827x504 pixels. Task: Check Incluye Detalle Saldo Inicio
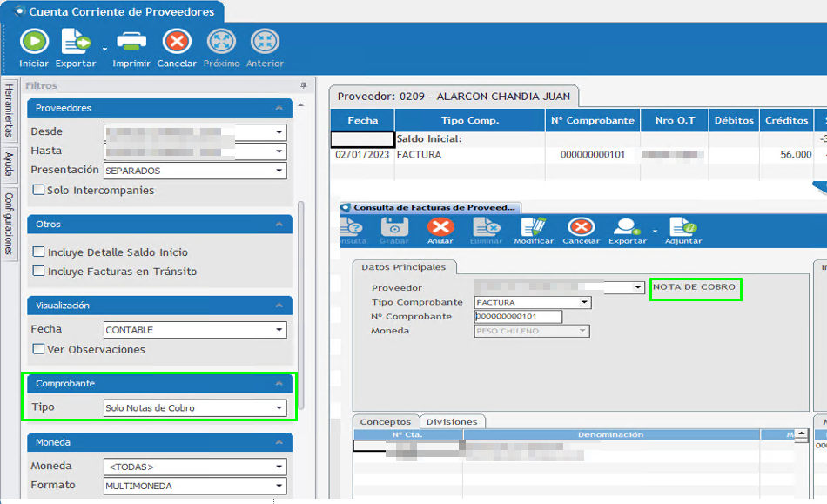click(x=38, y=252)
